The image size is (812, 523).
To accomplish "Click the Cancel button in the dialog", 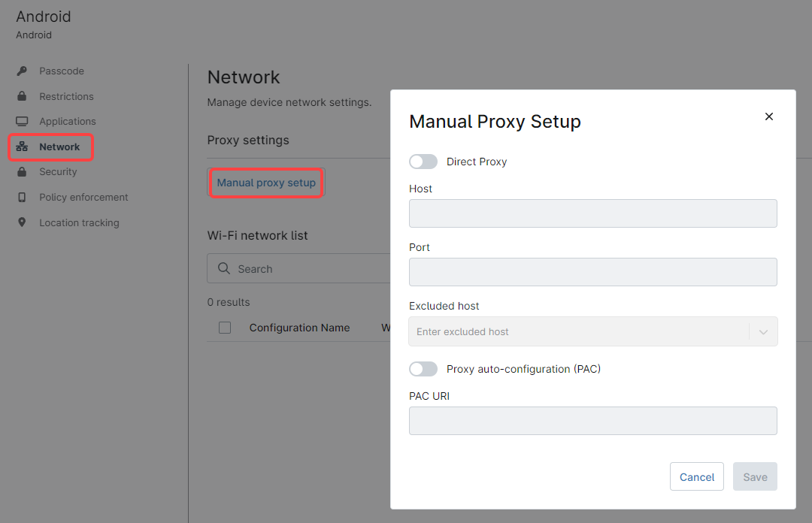I will (696, 476).
